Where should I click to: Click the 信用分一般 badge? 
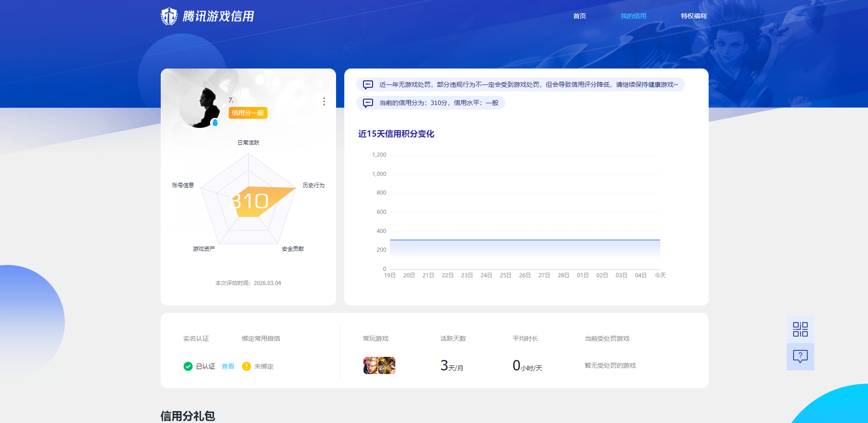coord(248,113)
